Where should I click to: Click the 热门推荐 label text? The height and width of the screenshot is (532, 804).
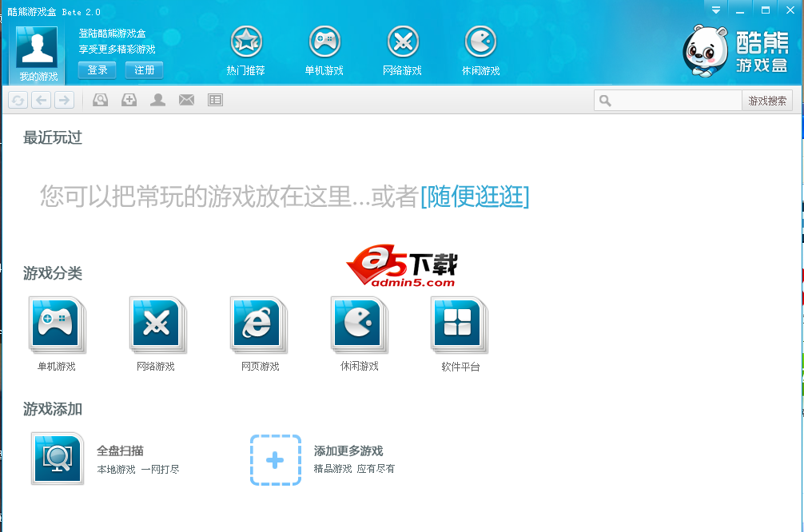(246, 70)
